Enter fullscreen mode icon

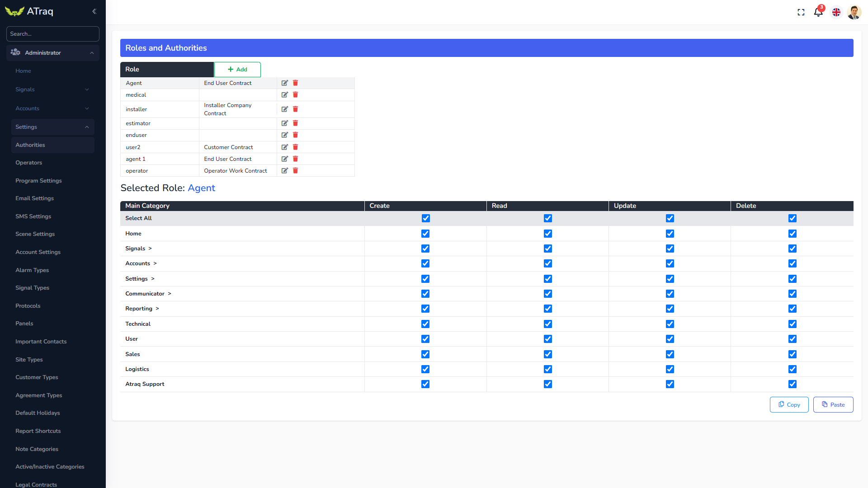(801, 12)
